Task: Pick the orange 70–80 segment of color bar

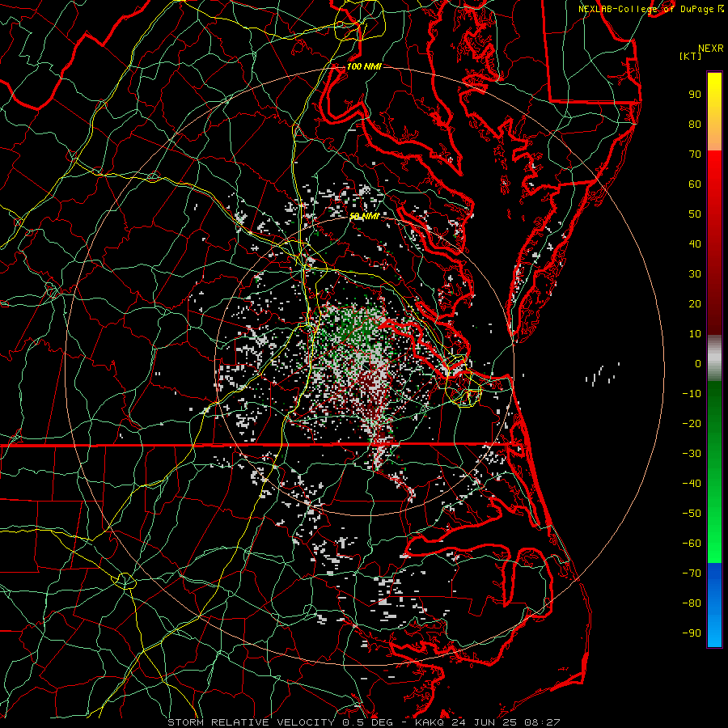Action: point(714,138)
